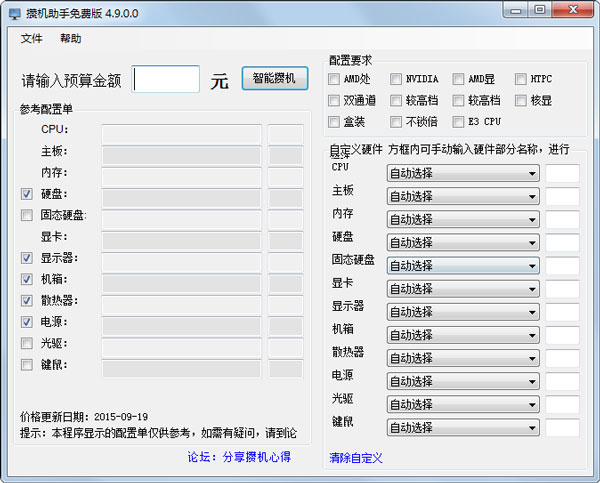Check the 光驱 checkbox in the reference list
The width and height of the screenshot is (600, 483).
(27, 343)
